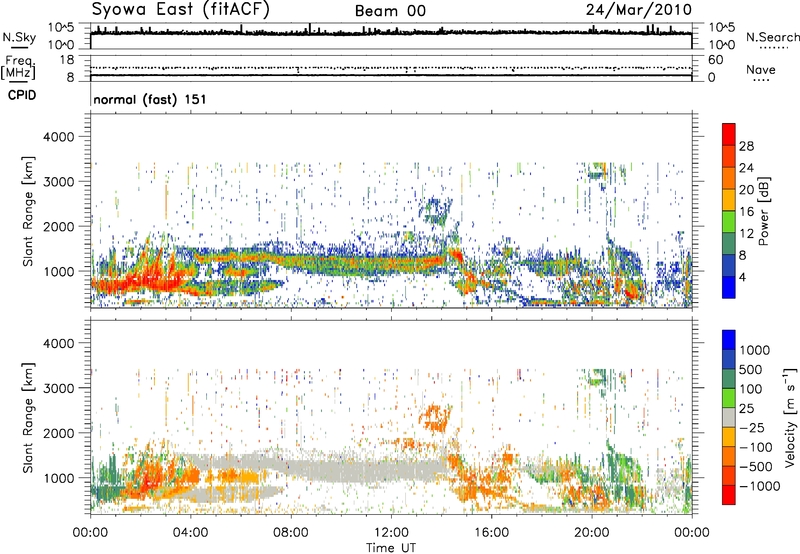Image resolution: width=800 pixels, height=554 pixels.
Task: Click the 4000 tick on power panel
Action: click(58, 137)
